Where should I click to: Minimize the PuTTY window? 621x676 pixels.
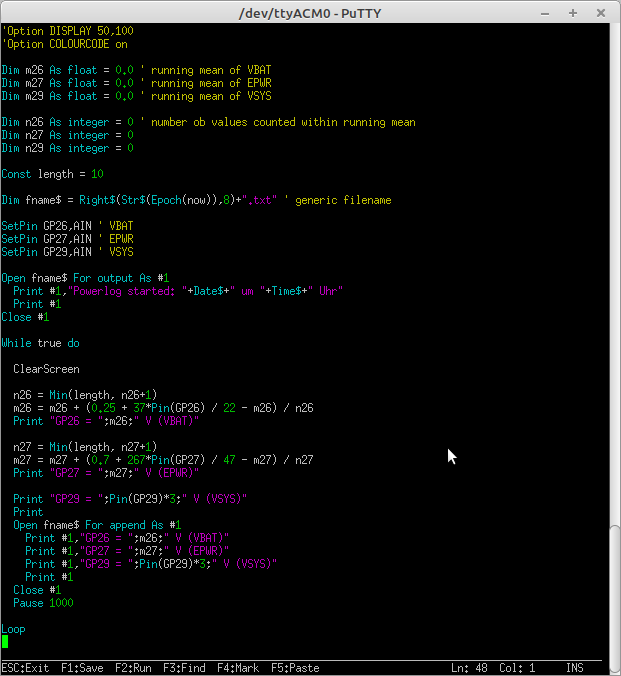(x=547, y=12)
